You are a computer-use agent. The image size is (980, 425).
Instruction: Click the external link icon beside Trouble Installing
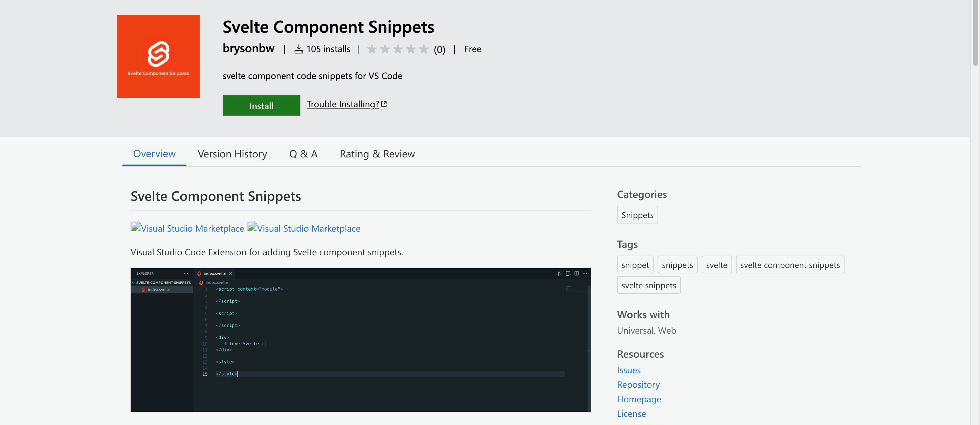click(384, 104)
